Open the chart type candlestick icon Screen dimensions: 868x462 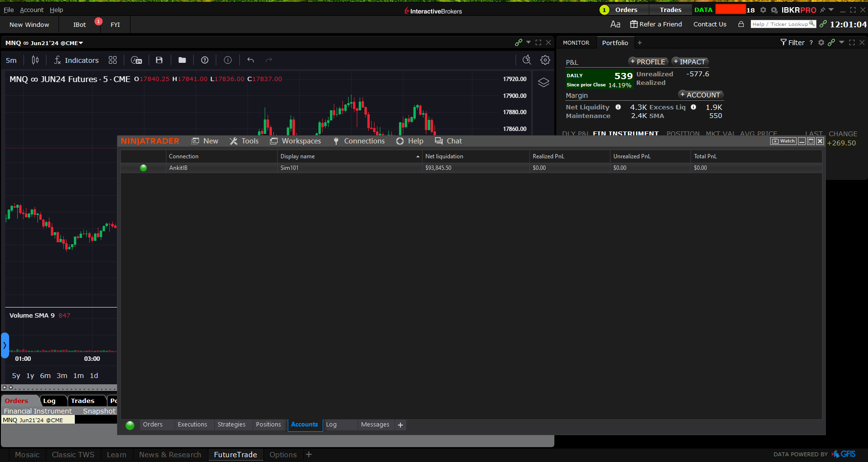pyautogui.click(x=35, y=60)
